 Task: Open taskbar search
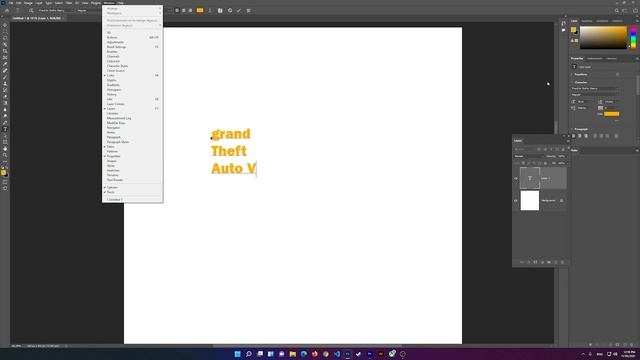[x=249, y=354]
